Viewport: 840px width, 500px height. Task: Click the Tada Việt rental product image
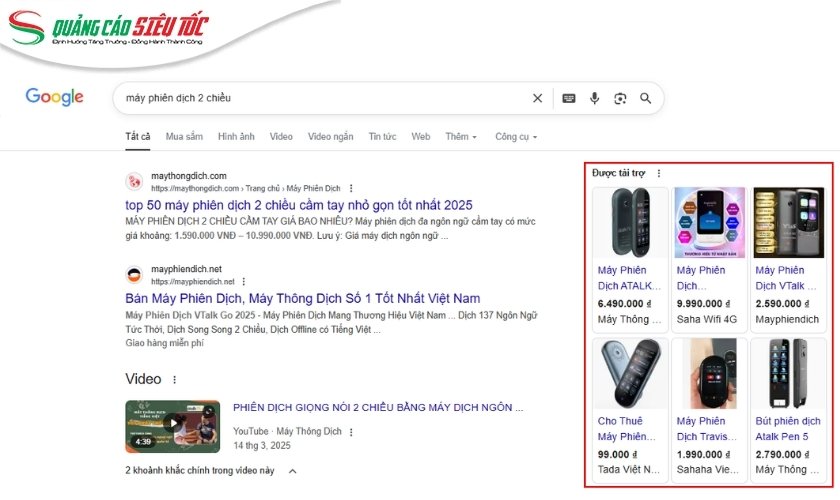click(x=631, y=374)
